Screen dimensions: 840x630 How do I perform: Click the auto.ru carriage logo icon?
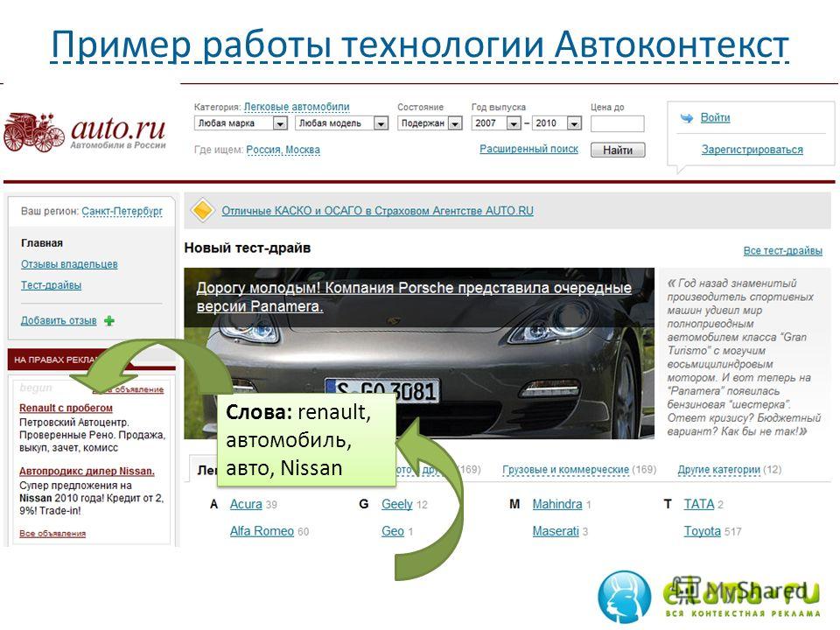point(34,132)
